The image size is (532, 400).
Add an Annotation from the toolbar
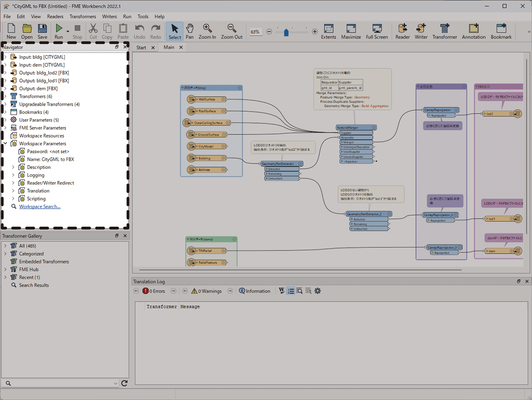[x=474, y=31]
